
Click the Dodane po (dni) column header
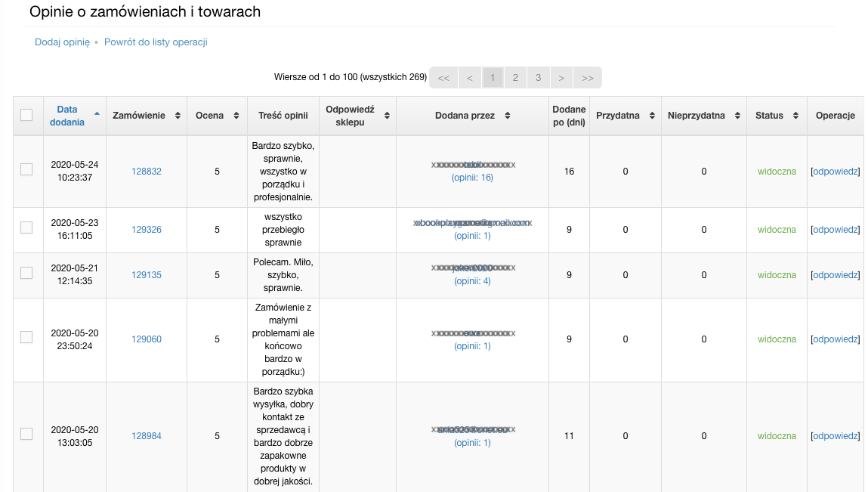point(569,116)
